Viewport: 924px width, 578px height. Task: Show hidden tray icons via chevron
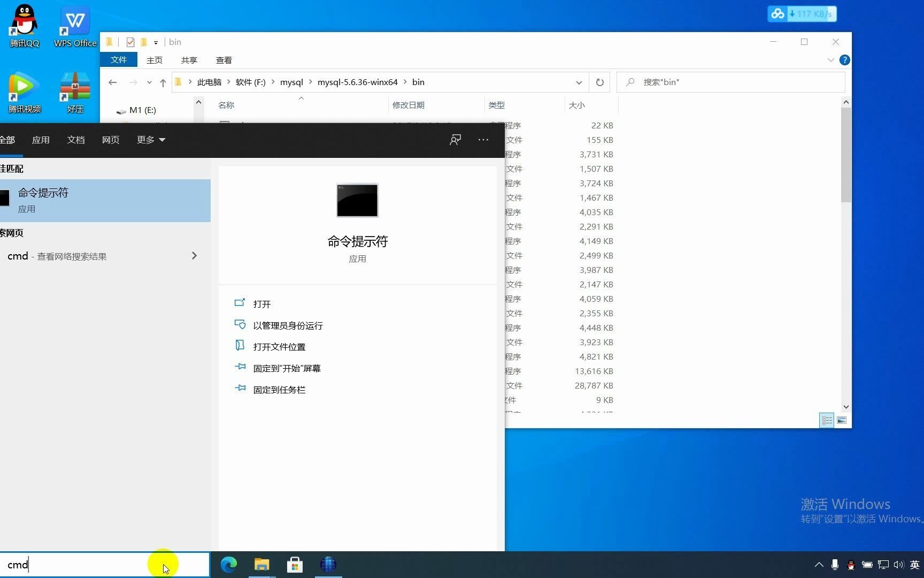tap(819, 565)
